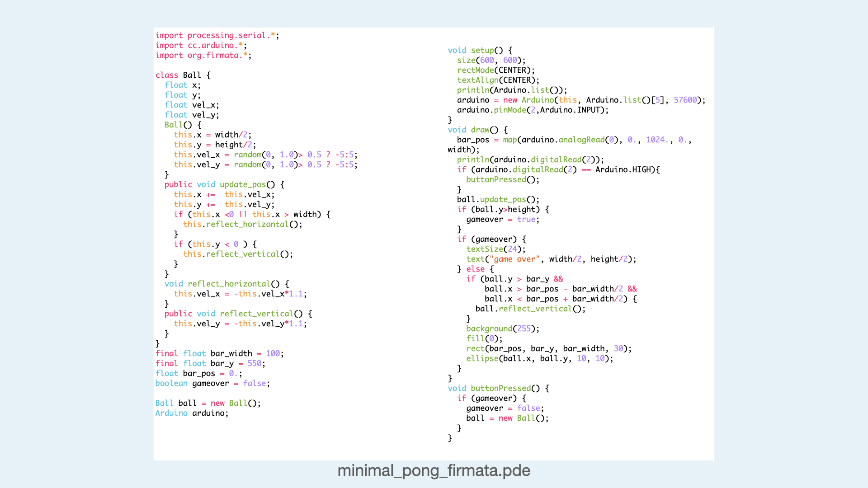Image resolution: width=868 pixels, height=488 pixels.
Task: Click the 'boolean gameover = false' line
Action: click(212, 383)
